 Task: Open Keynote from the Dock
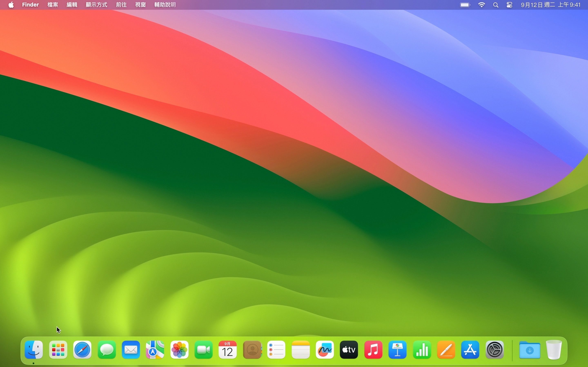pos(398,350)
